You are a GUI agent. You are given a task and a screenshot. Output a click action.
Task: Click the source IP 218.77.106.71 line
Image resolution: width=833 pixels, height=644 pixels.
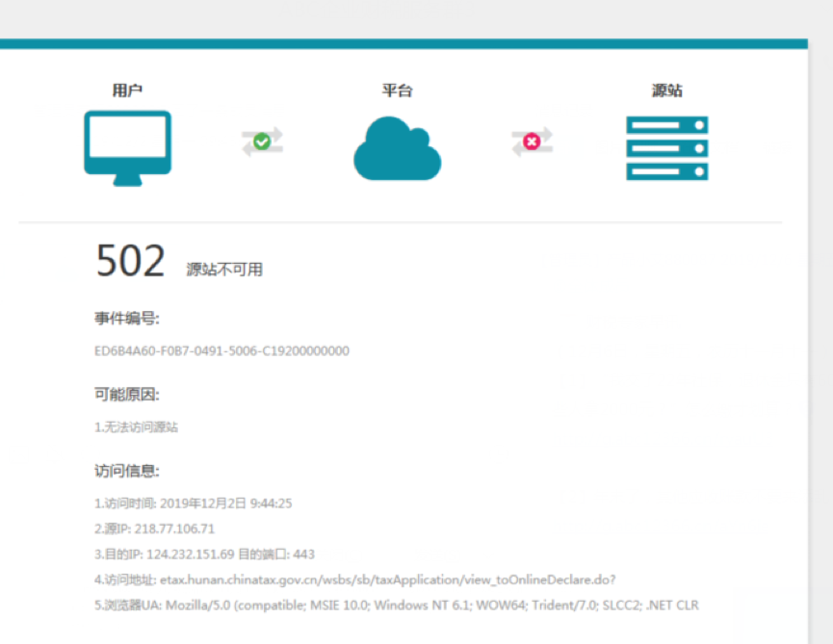[x=155, y=528]
